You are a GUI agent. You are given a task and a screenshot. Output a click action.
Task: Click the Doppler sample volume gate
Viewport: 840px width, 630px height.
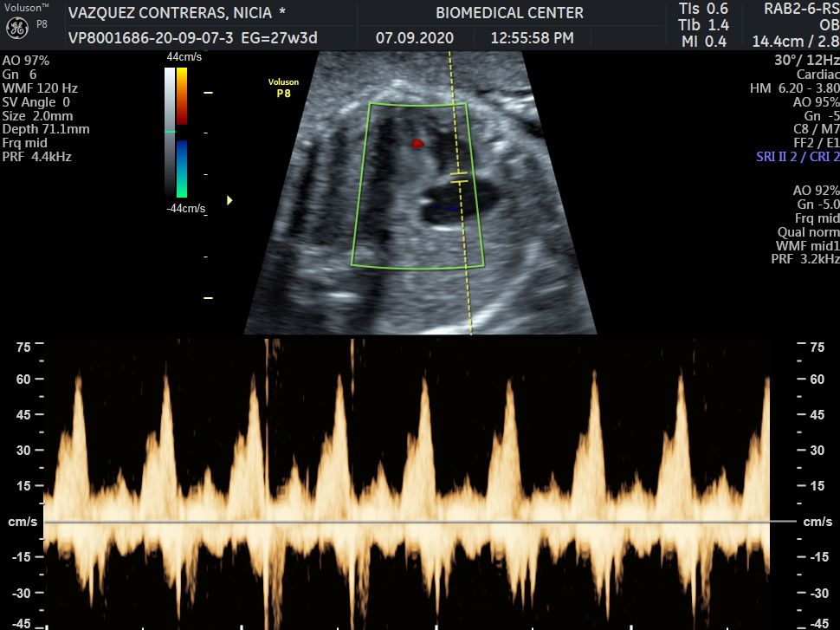tap(459, 178)
